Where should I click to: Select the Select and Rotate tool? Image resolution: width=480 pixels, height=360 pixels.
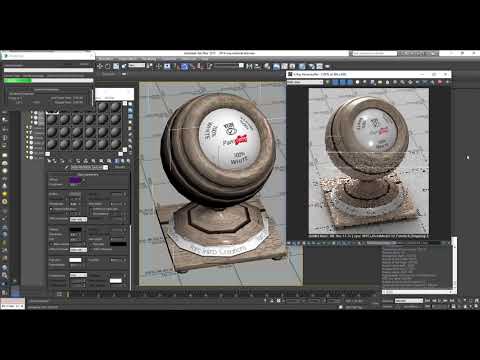(107, 66)
